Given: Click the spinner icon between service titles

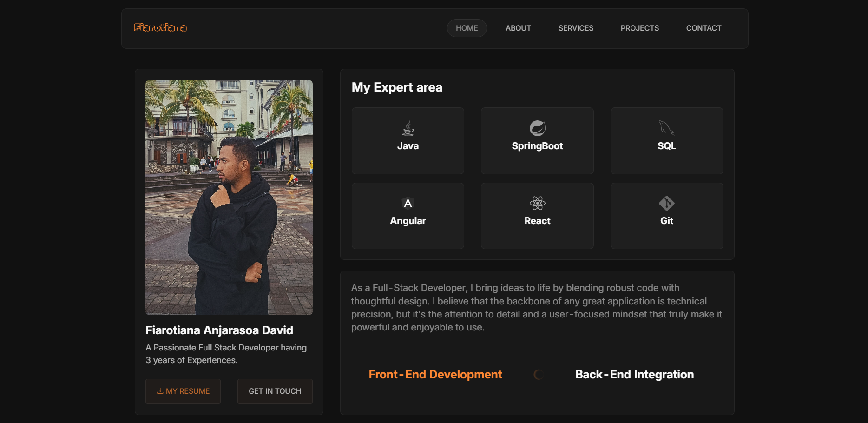Looking at the screenshot, I should tap(539, 375).
